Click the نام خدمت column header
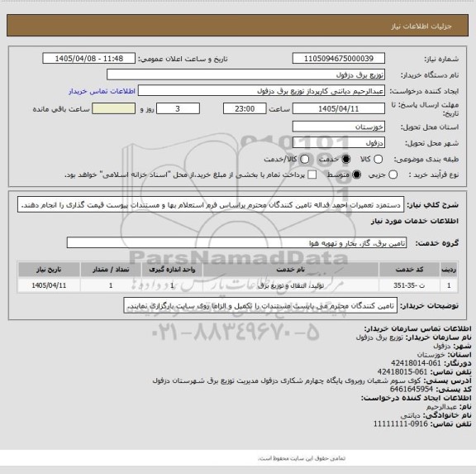The image size is (476, 474). coord(291,270)
